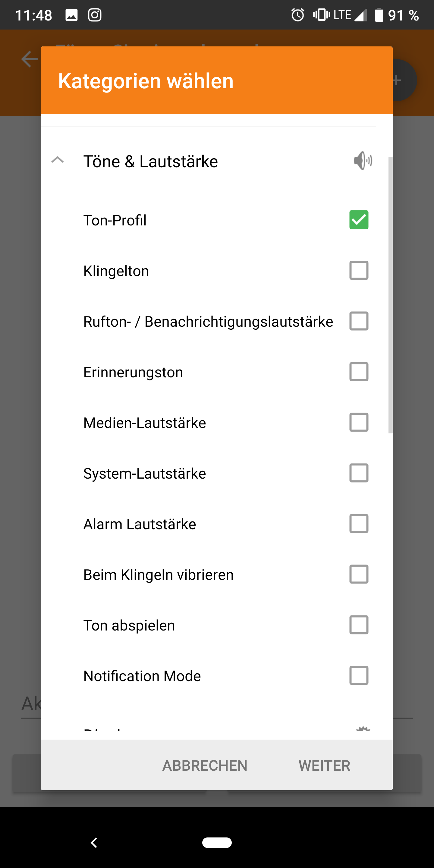
Task: Select the Erinnerungston list entry
Action: [133, 372]
